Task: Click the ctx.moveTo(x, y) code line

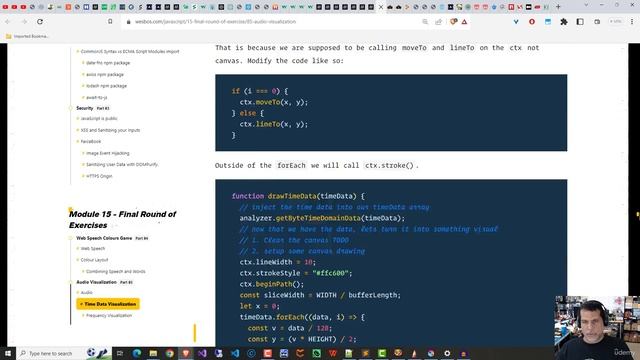Action: 274,102
